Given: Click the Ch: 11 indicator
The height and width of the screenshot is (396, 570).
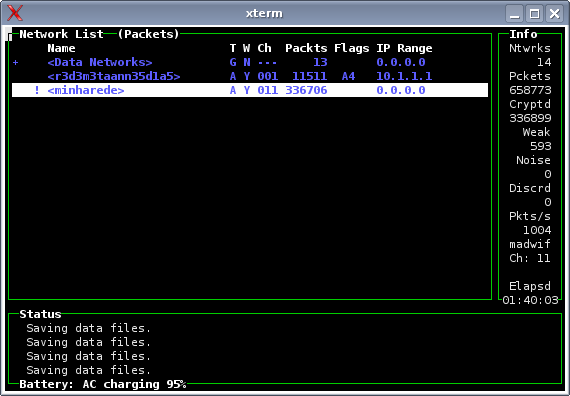Looking at the screenshot, I should [x=530, y=258].
